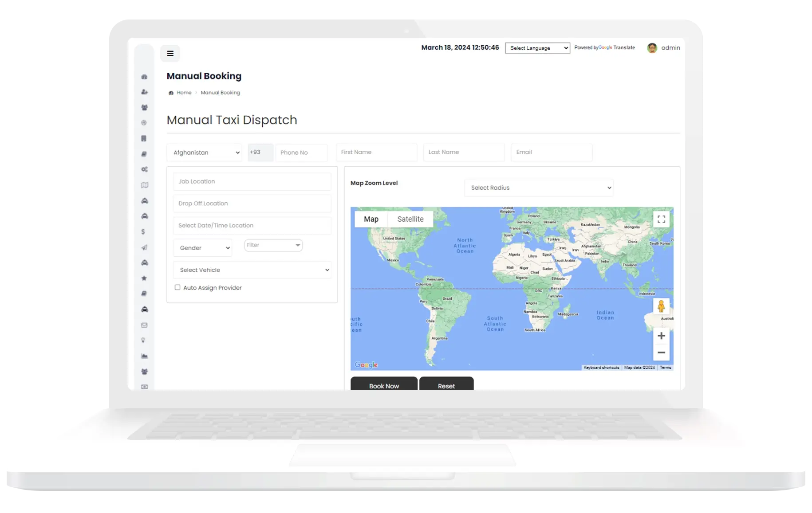Switch map to the Map view tab
The height and width of the screenshot is (513, 812).
point(371,219)
